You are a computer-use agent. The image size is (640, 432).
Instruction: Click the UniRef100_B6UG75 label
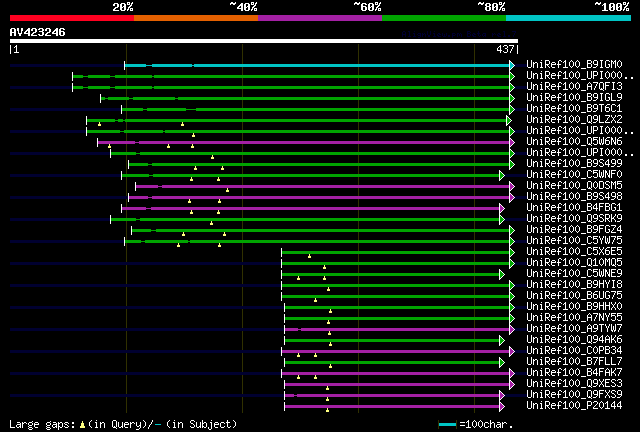coord(574,296)
